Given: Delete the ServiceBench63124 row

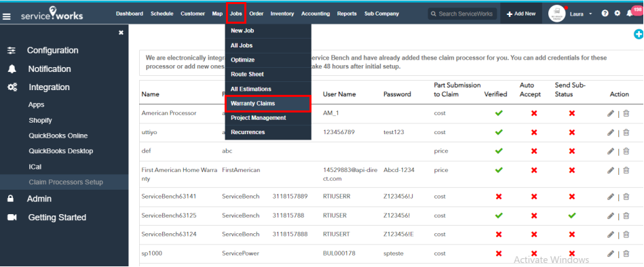Looking at the screenshot, I should [626, 234].
